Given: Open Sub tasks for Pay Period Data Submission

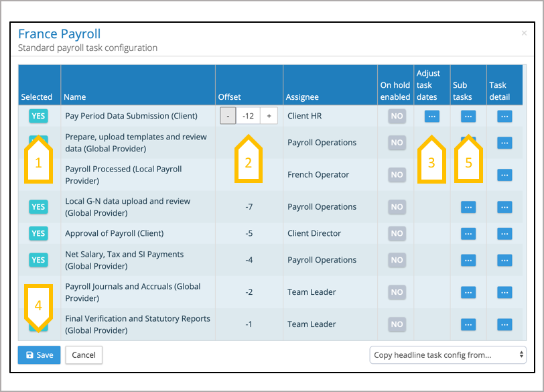Looking at the screenshot, I should tap(468, 116).
